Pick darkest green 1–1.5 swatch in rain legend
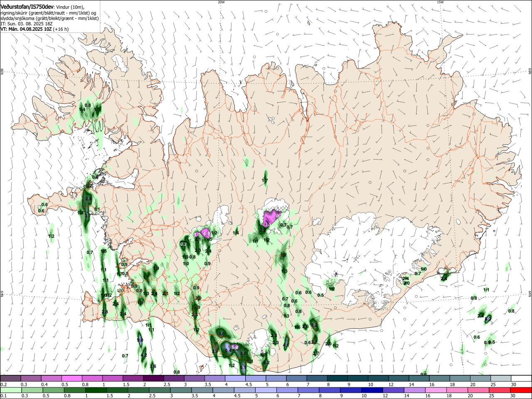Viewport: 532px width, 399px height. tap(96, 390)
